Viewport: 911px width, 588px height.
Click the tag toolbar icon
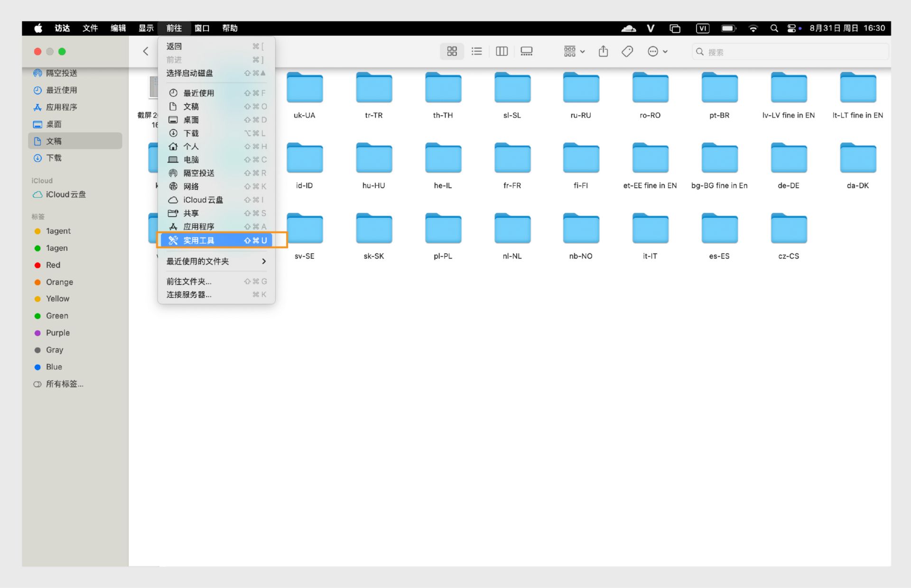(x=627, y=51)
